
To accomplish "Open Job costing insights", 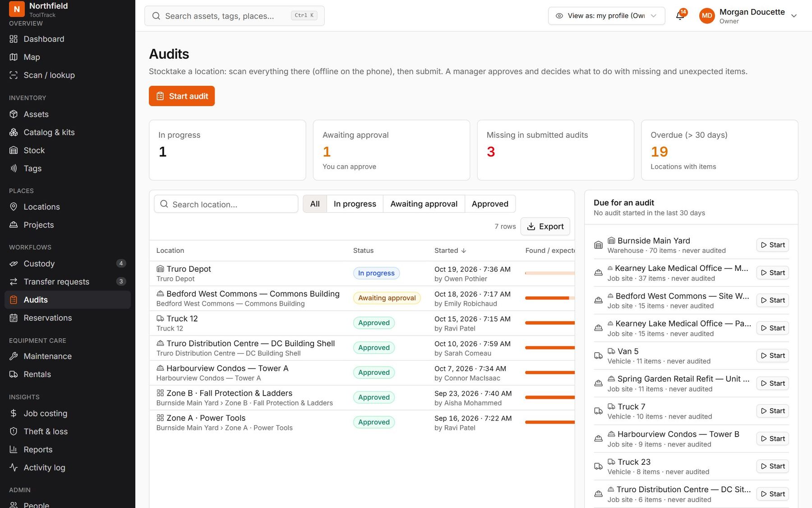I will (68, 413).
